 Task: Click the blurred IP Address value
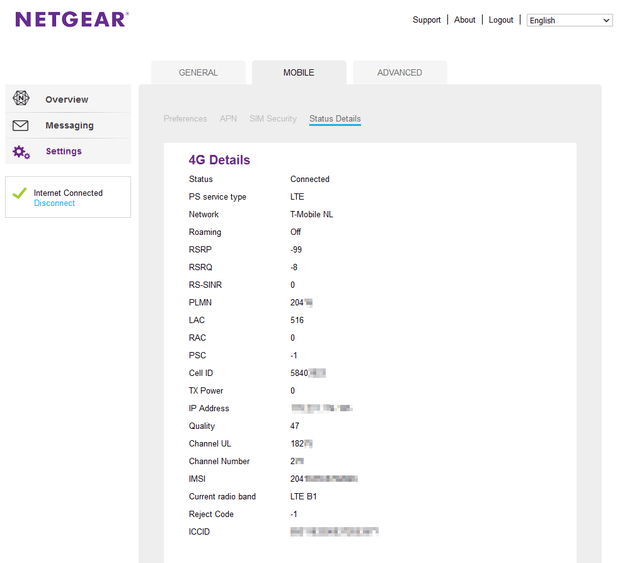[x=321, y=408]
